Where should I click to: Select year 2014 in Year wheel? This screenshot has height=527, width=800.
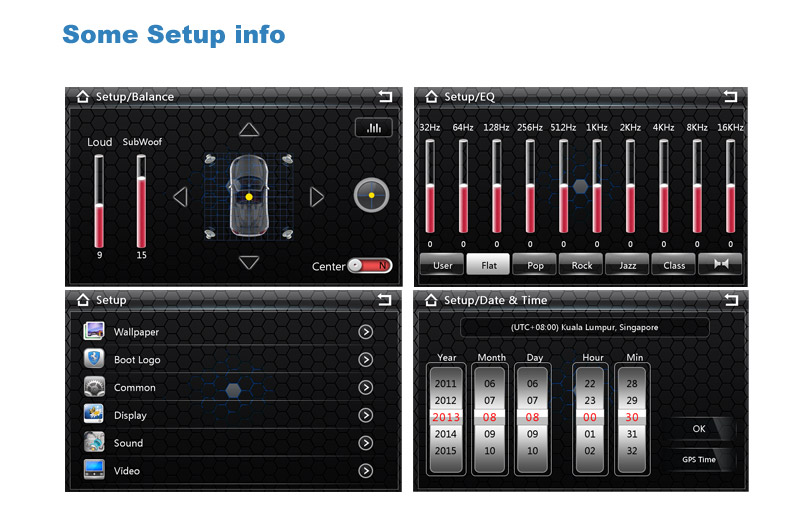point(445,434)
